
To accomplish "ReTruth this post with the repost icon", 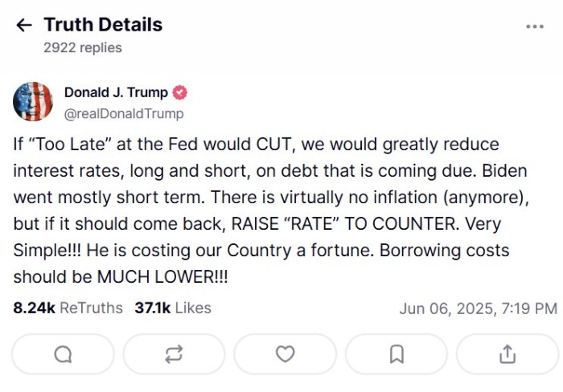I will click(x=174, y=354).
